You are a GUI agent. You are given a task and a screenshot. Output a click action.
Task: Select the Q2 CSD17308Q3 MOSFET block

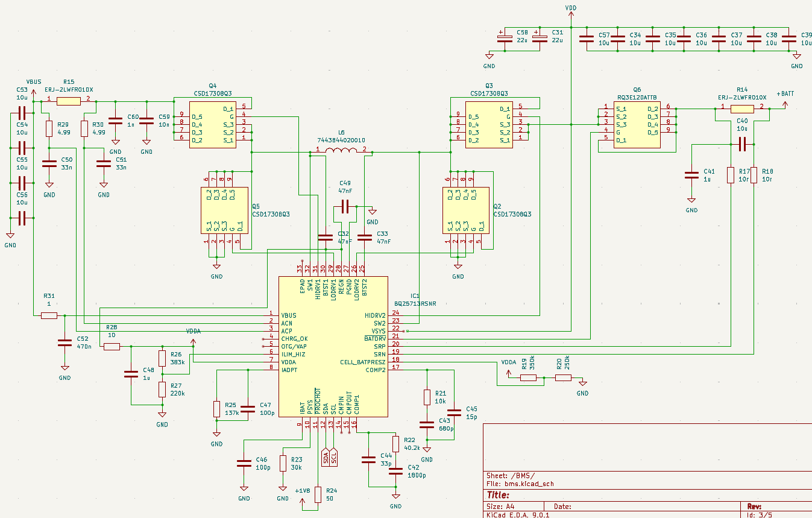[x=466, y=210]
